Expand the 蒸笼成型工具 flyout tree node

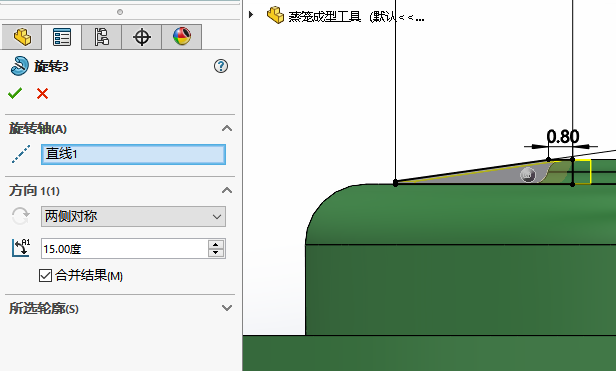251,15
